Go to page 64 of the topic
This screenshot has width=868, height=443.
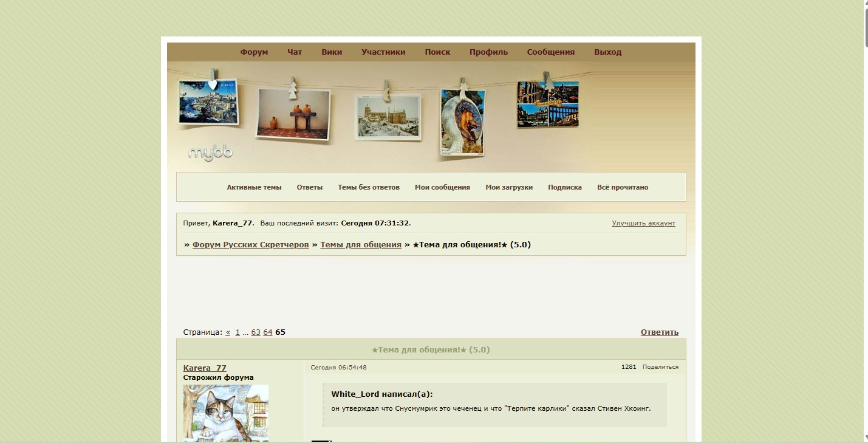pyautogui.click(x=268, y=332)
